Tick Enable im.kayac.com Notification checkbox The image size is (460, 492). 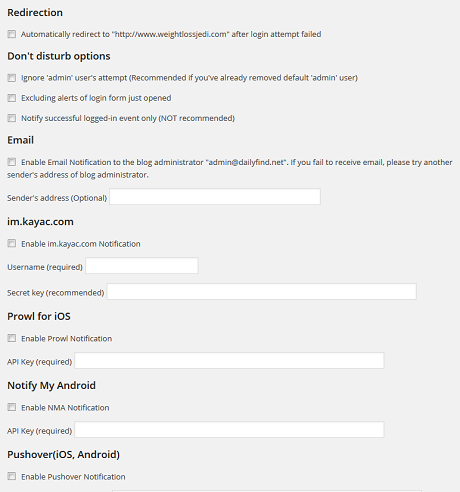12,243
